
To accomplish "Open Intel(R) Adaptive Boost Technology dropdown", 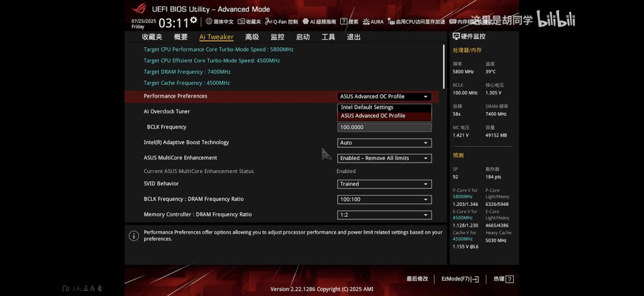I will pyautogui.click(x=384, y=143).
